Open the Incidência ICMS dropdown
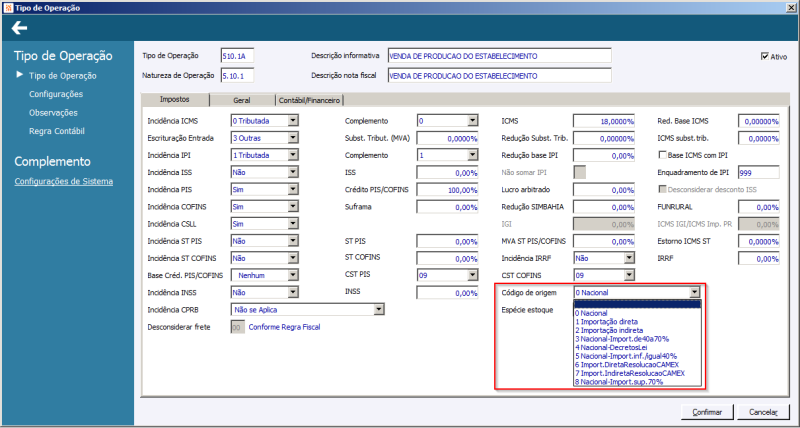Viewport: 800px width, 428px height. 292,121
